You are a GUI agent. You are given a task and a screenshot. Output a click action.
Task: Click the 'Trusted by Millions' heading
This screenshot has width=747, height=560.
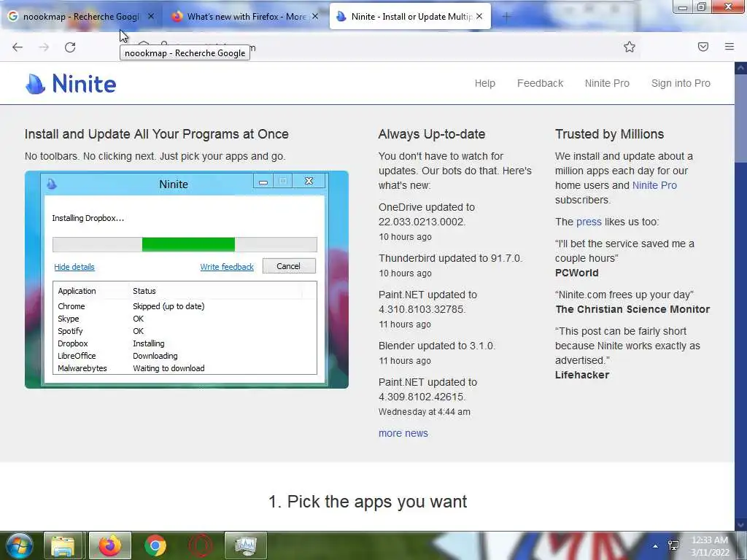click(609, 134)
